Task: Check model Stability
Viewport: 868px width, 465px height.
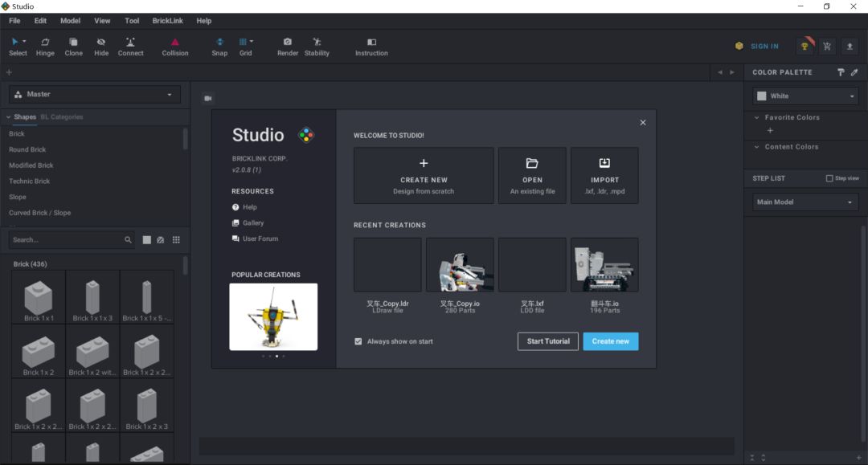Action: (x=317, y=47)
